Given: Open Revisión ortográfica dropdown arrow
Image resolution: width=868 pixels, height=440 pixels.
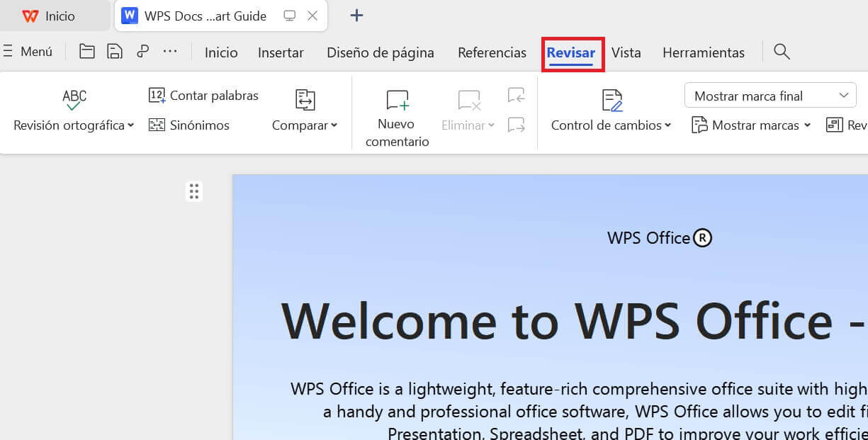Looking at the screenshot, I should (130, 125).
